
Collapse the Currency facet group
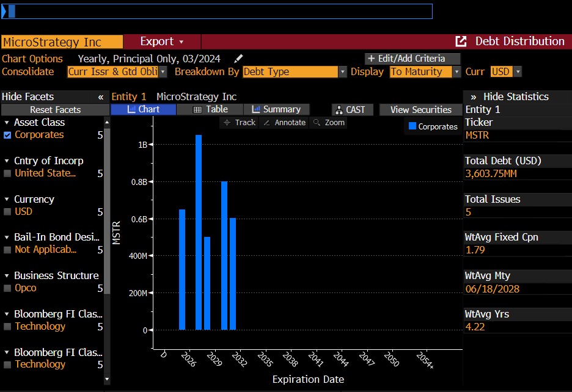pos(7,200)
